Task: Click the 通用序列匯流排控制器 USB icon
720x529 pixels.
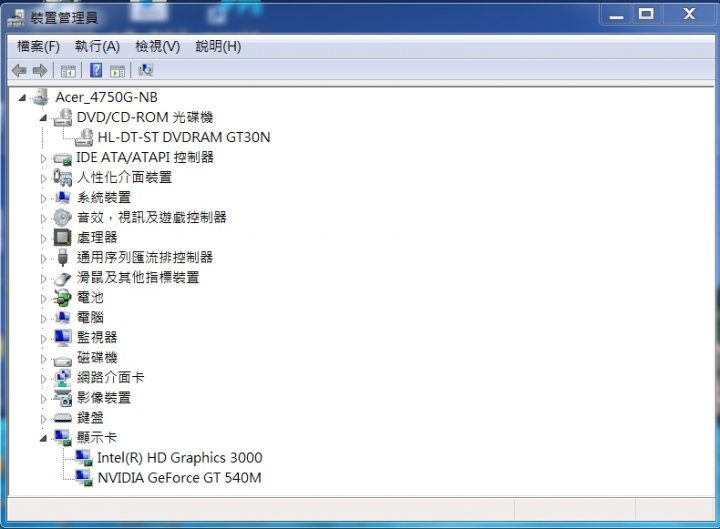Action: [x=63, y=258]
